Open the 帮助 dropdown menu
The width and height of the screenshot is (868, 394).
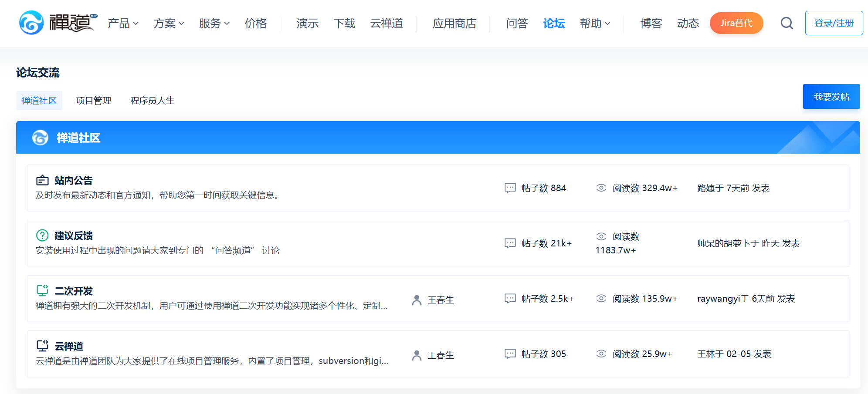coord(595,24)
